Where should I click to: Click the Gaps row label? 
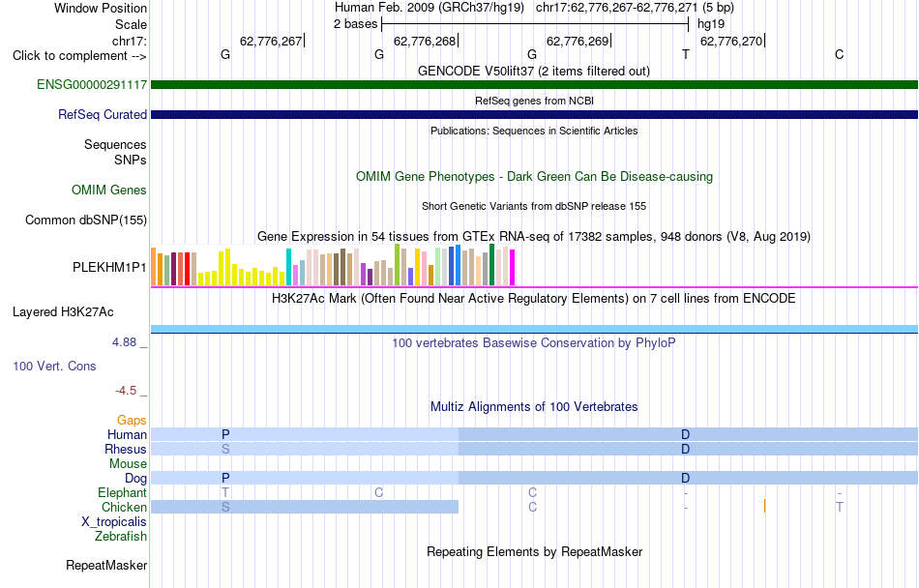click(132, 420)
